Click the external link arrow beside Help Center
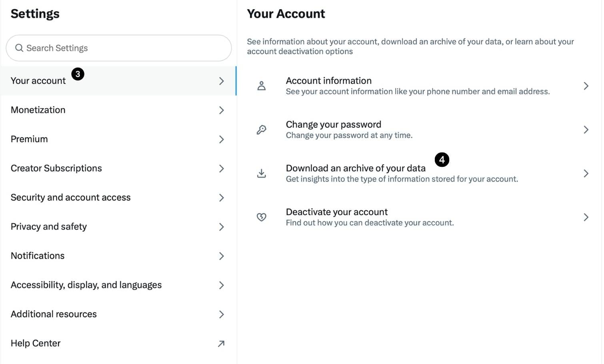The height and width of the screenshot is (364, 604). click(221, 343)
